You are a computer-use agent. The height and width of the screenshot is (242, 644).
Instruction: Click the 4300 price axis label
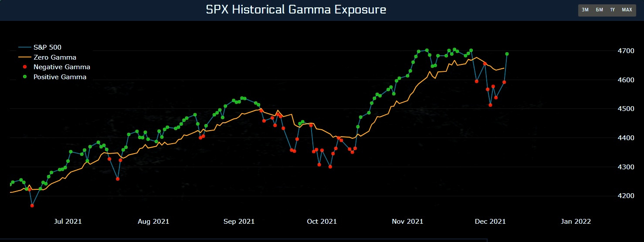[x=626, y=167]
